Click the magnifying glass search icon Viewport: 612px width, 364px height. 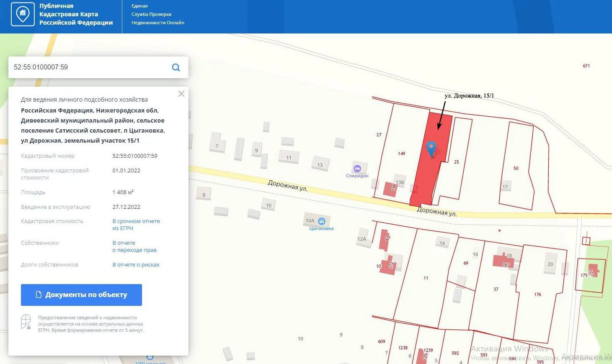tap(176, 67)
